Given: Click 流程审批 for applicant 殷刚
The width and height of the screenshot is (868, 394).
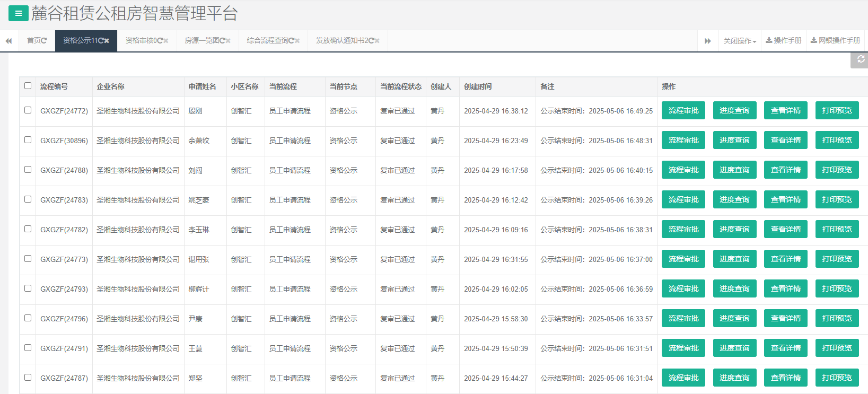Looking at the screenshot, I should (x=683, y=110).
